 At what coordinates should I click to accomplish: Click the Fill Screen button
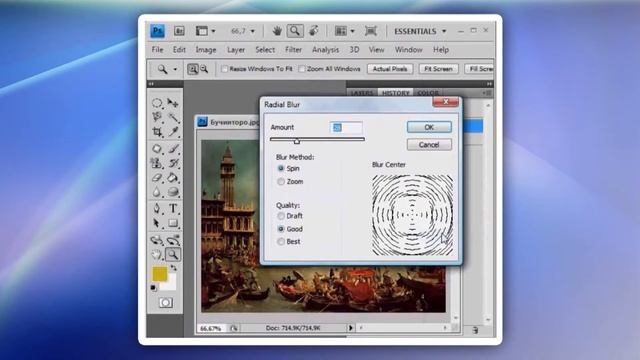pyautogui.click(x=480, y=69)
